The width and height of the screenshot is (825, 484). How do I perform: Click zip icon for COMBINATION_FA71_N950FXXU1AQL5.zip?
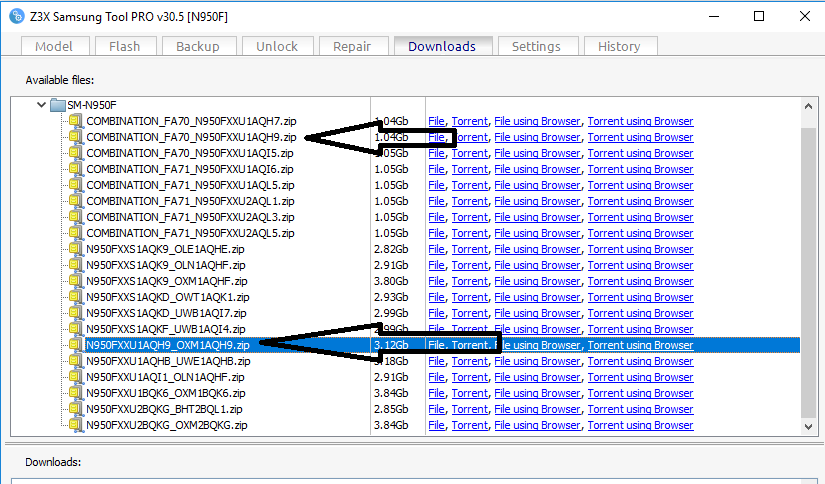[x=76, y=185]
